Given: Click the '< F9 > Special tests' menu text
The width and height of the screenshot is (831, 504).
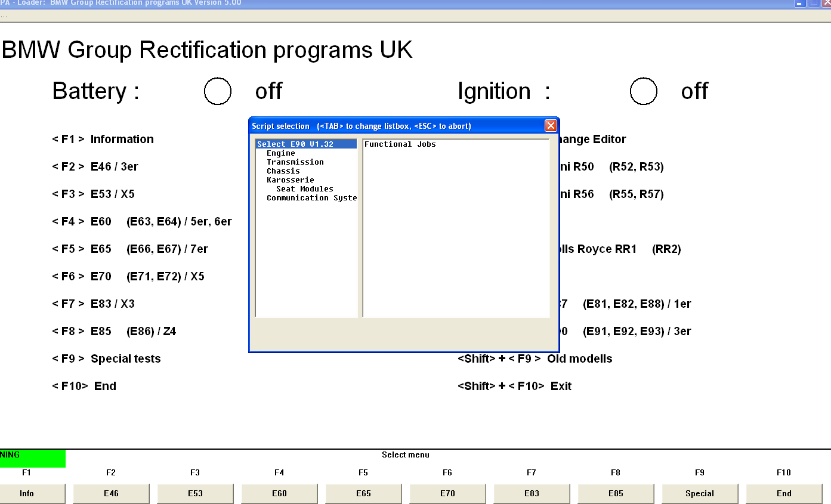Looking at the screenshot, I should coord(106,358).
